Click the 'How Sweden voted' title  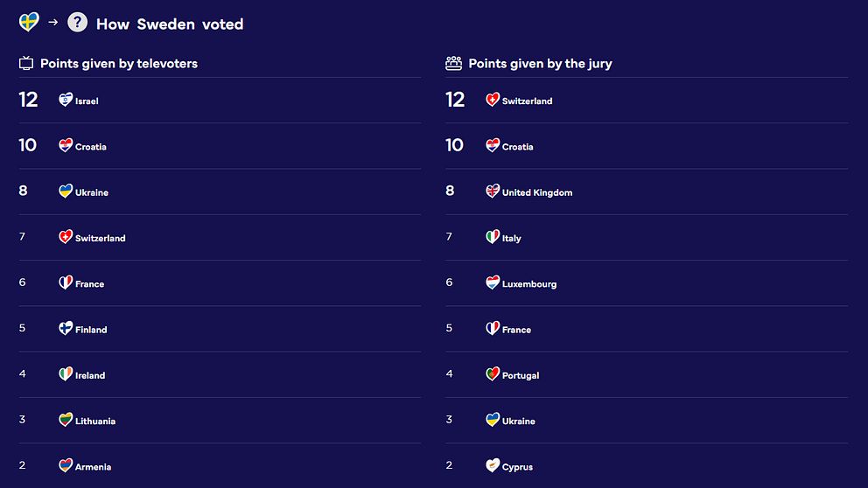170,24
